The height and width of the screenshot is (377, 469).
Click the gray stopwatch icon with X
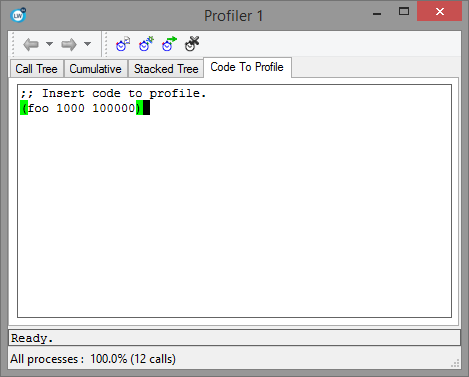[x=192, y=44]
